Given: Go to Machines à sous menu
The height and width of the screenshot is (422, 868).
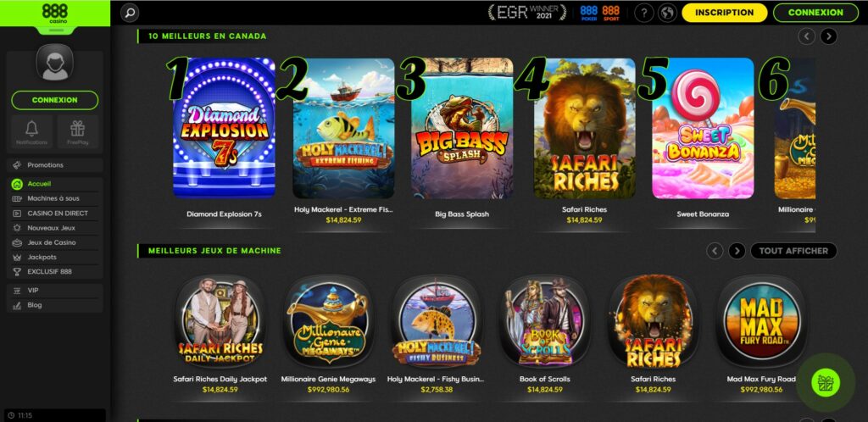Looking at the screenshot, I should click(x=55, y=198).
